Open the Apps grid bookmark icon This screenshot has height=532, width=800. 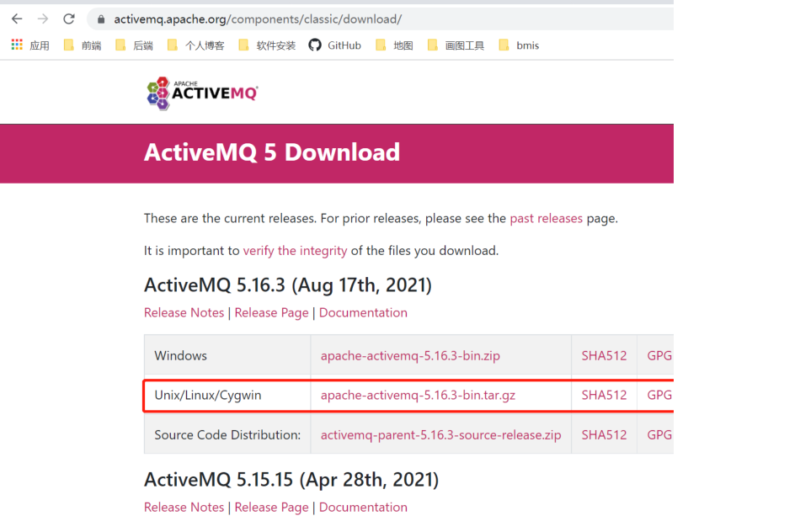(17, 45)
